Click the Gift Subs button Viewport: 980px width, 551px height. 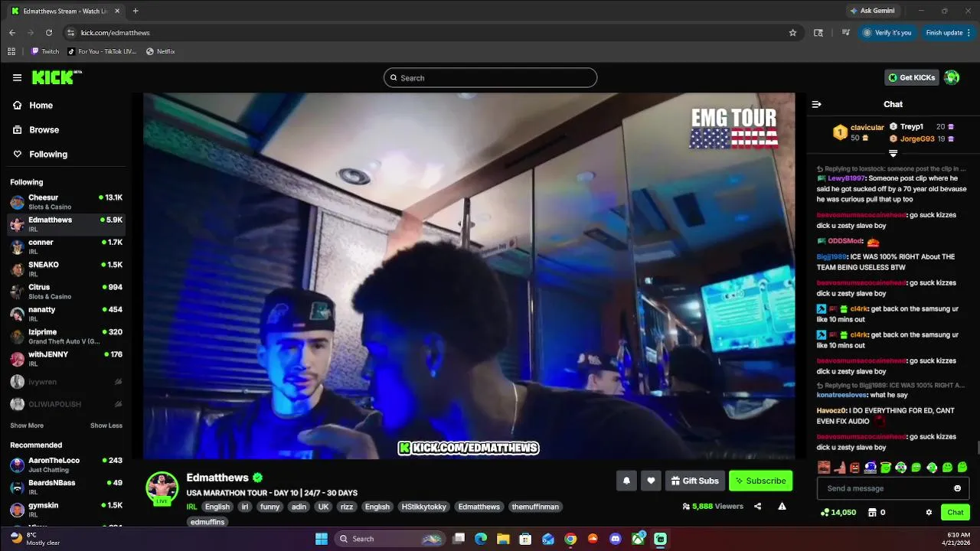(x=694, y=481)
